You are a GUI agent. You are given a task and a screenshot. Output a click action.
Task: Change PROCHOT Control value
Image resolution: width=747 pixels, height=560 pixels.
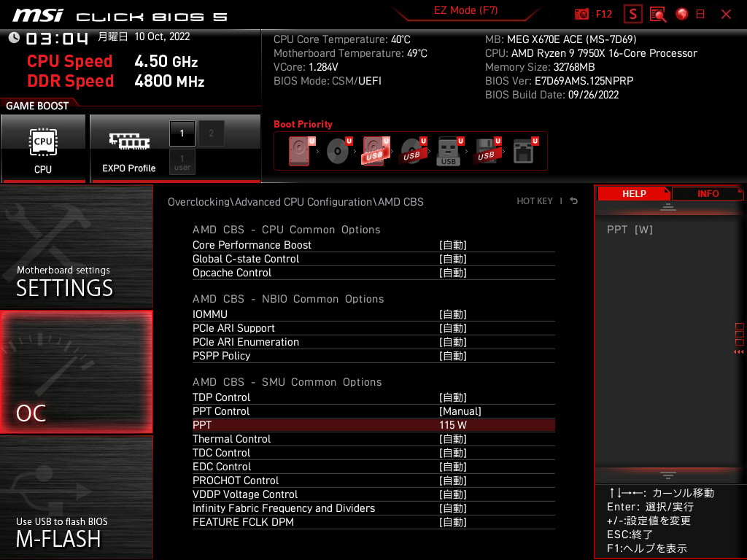pos(373,480)
